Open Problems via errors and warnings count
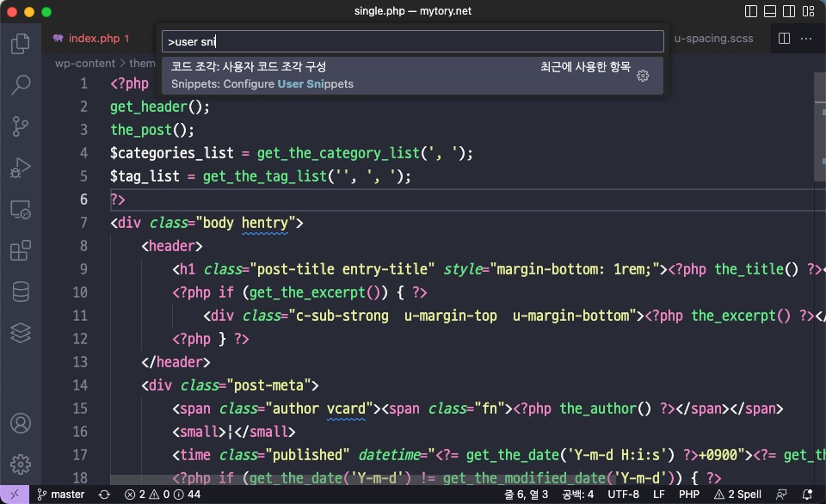 [x=163, y=495]
